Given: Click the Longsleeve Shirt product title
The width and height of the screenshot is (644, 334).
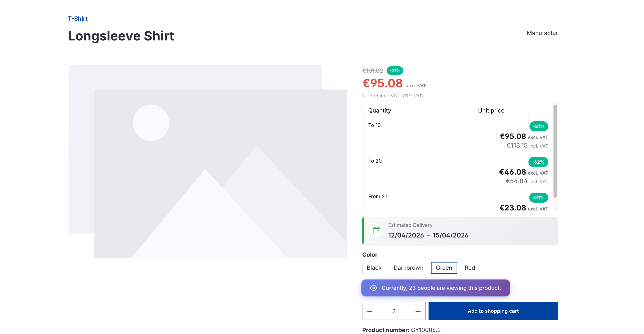Looking at the screenshot, I should click(x=121, y=36).
